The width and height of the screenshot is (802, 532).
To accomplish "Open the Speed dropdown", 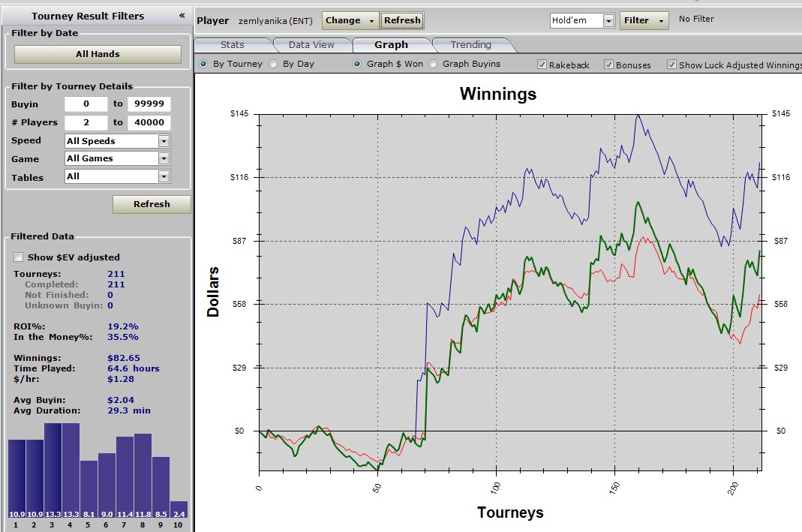I will pyautogui.click(x=164, y=141).
